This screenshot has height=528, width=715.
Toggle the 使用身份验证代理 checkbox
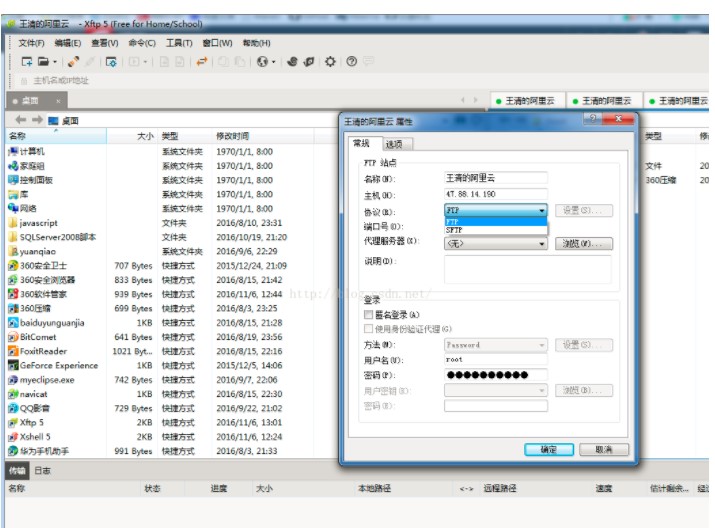click(368, 329)
